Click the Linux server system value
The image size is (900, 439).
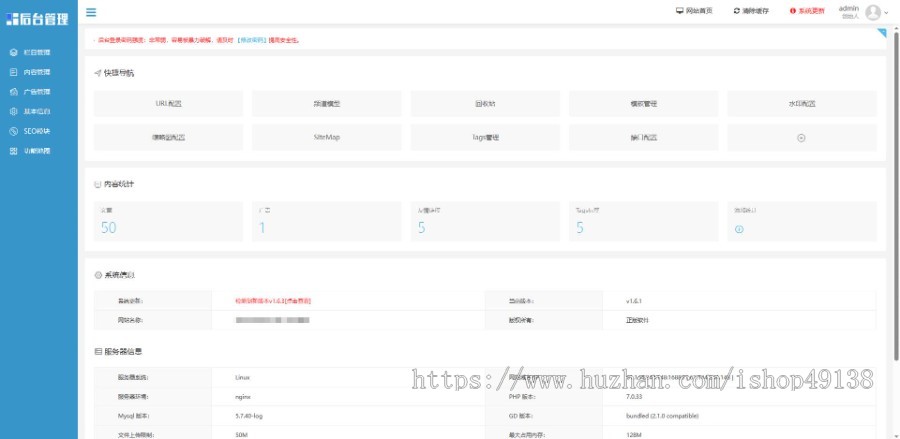(x=242, y=378)
